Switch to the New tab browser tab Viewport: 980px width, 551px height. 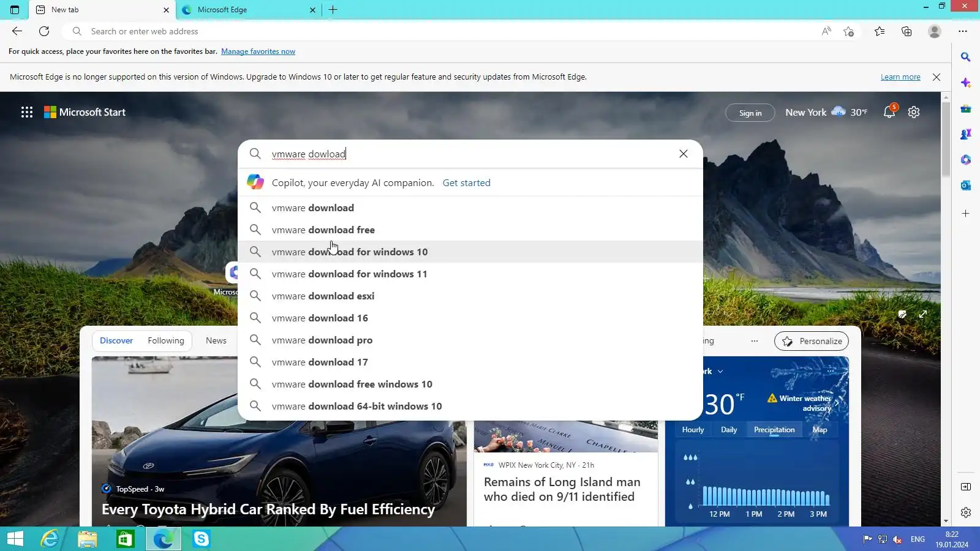click(102, 10)
